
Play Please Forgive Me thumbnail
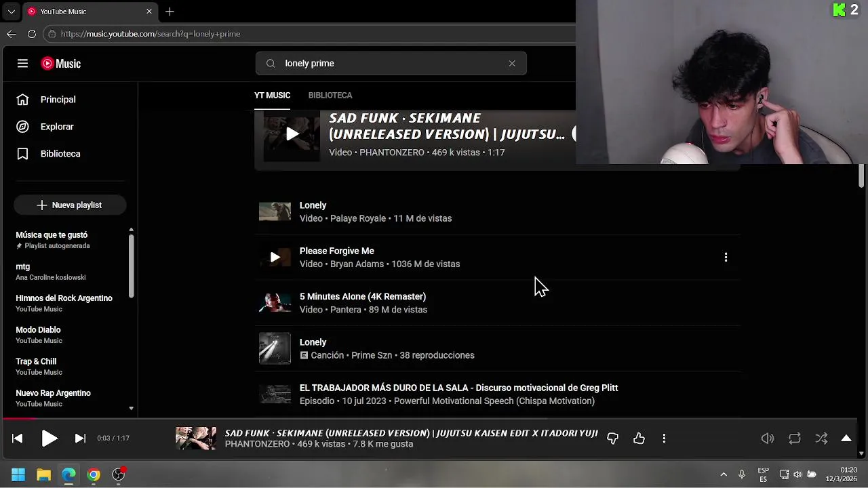pos(275,257)
